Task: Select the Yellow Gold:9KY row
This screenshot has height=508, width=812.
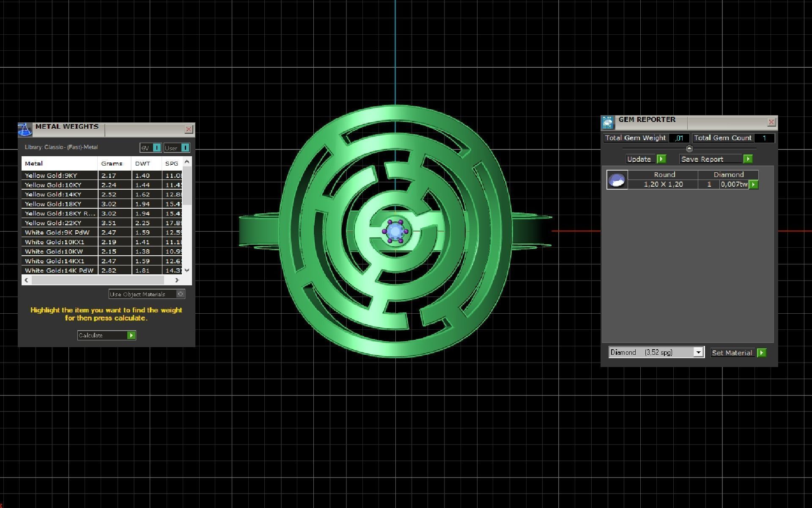Action: pos(102,175)
